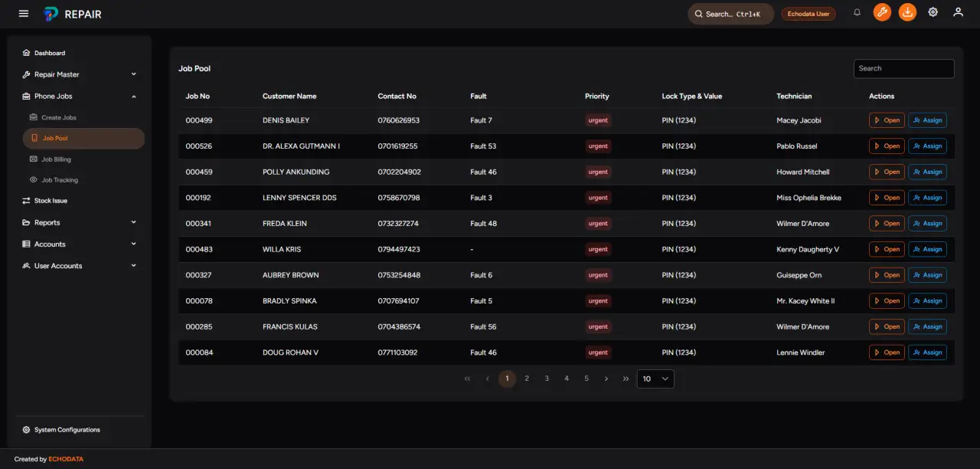This screenshot has height=469, width=980.
Task: Jump to last page double-arrow
Action: [626, 379]
